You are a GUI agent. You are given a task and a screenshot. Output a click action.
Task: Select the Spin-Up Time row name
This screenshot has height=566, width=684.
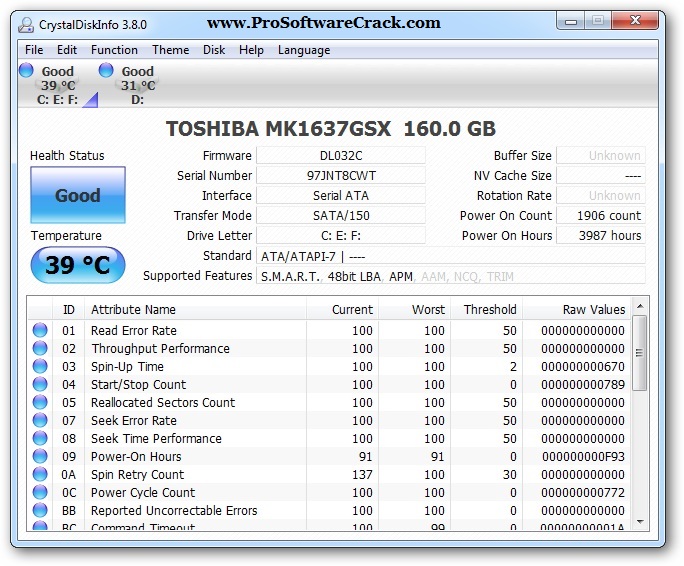127,367
